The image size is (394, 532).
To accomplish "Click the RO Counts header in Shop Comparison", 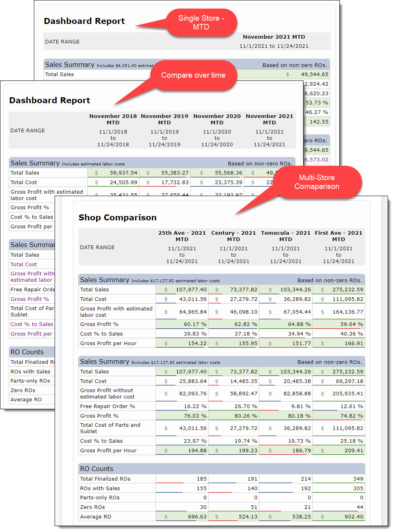I will click(x=97, y=469).
